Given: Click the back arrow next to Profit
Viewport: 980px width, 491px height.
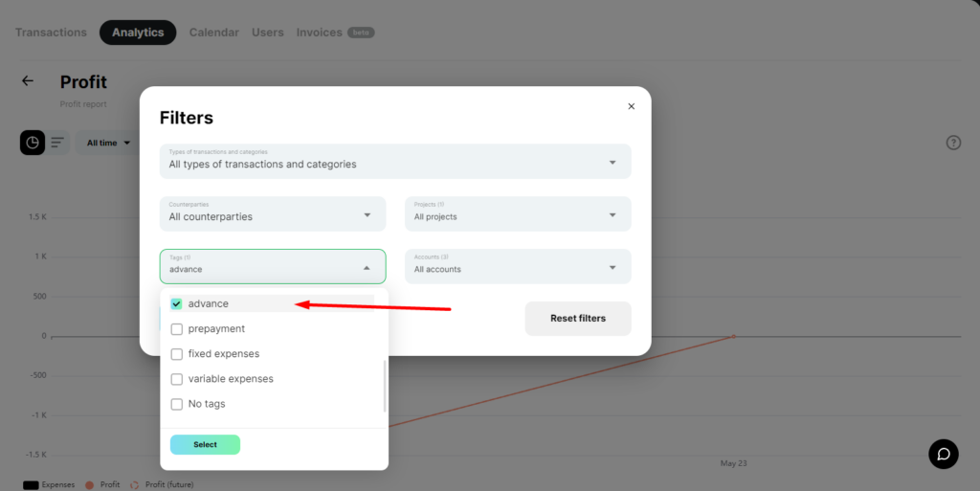Looking at the screenshot, I should [x=28, y=80].
